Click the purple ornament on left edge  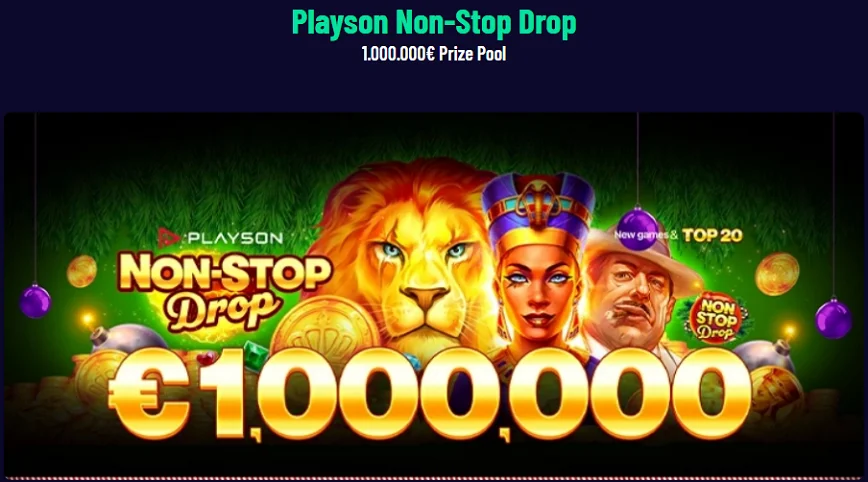point(35,302)
